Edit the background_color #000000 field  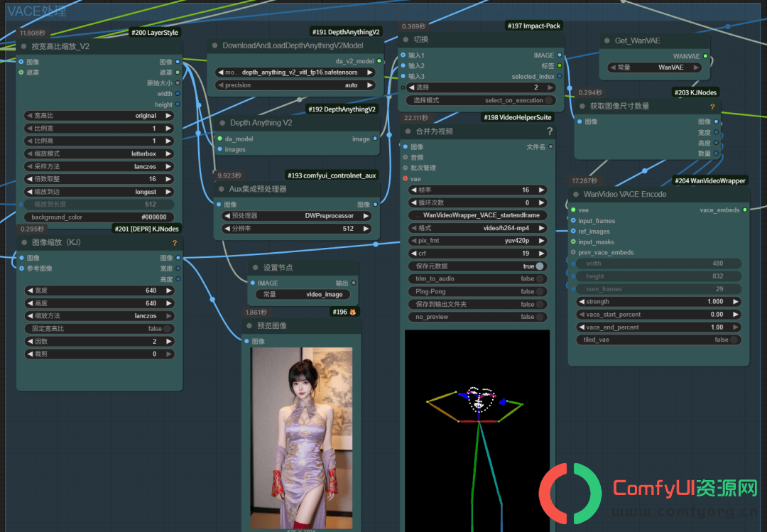point(99,217)
